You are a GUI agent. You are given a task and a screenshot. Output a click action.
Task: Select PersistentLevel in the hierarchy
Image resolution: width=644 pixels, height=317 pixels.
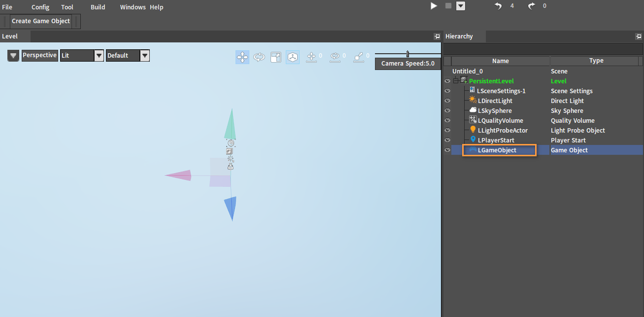[x=491, y=81]
